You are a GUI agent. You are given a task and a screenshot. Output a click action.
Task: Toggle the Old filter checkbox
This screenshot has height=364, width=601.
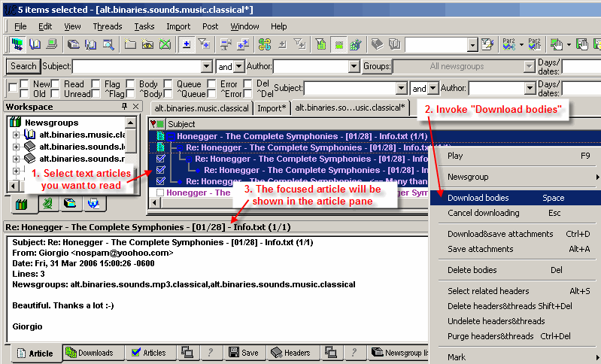pyautogui.click(x=25, y=93)
